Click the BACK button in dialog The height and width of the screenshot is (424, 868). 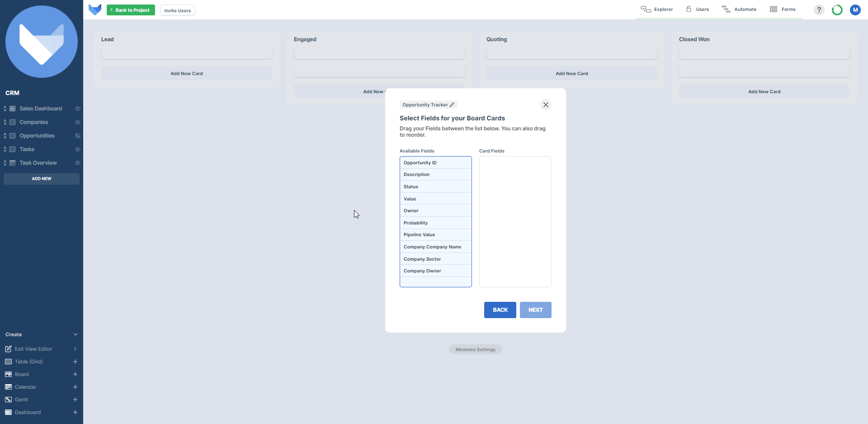coord(500,310)
